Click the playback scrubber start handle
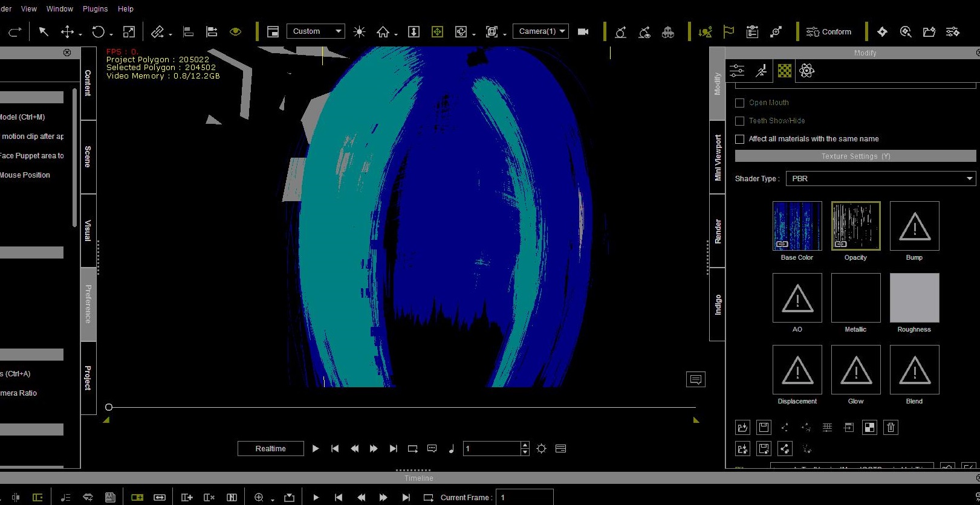980x505 pixels. pyautogui.click(x=109, y=407)
